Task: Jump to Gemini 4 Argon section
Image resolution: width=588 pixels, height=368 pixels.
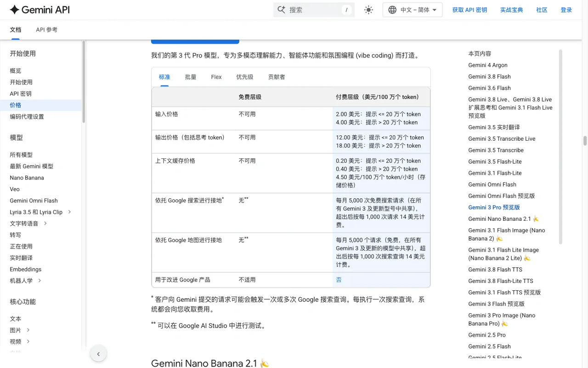Action: (488, 65)
